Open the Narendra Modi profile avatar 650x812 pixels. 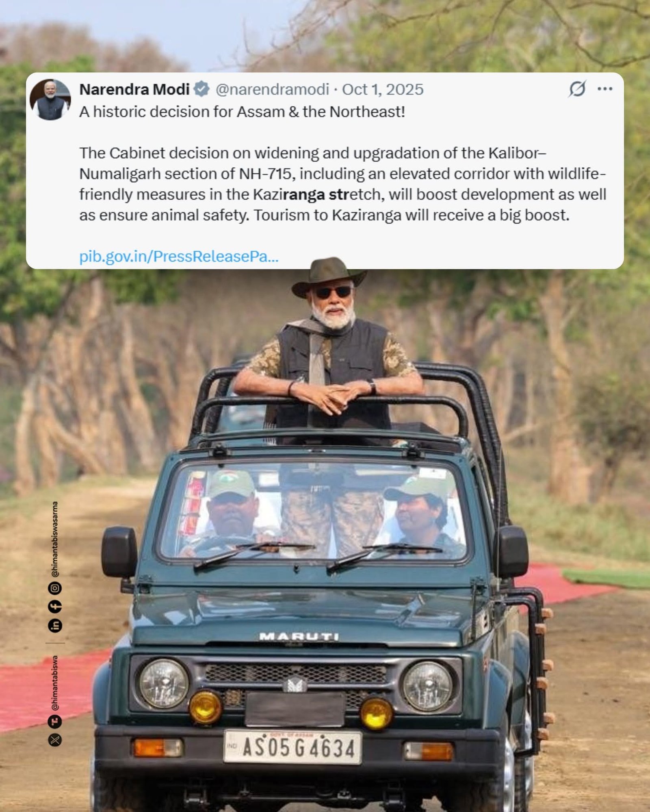pos(50,99)
